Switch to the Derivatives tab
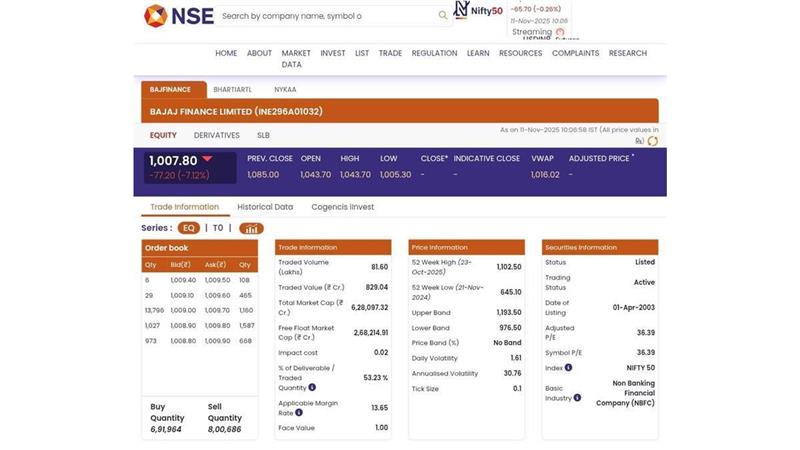This screenshot has height=450, width=800. (x=217, y=135)
